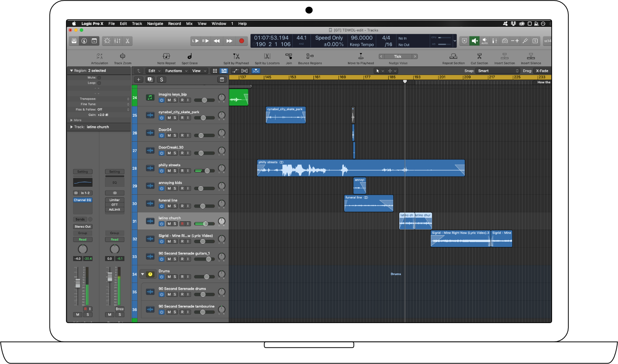The image size is (618, 364).
Task: Toggle the Loop checkbox in Region inspector
Action: click(x=99, y=83)
